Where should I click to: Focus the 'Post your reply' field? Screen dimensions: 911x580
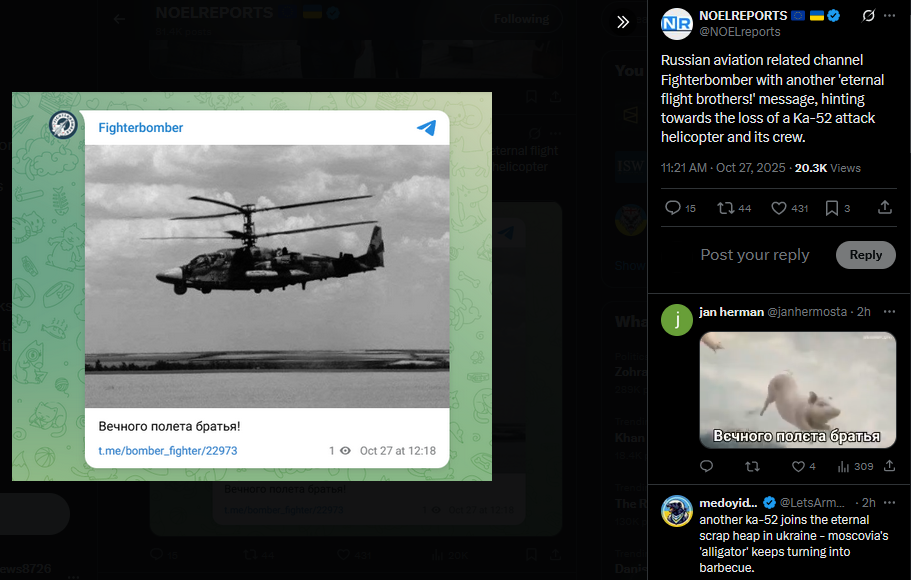(x=755, y=255)
